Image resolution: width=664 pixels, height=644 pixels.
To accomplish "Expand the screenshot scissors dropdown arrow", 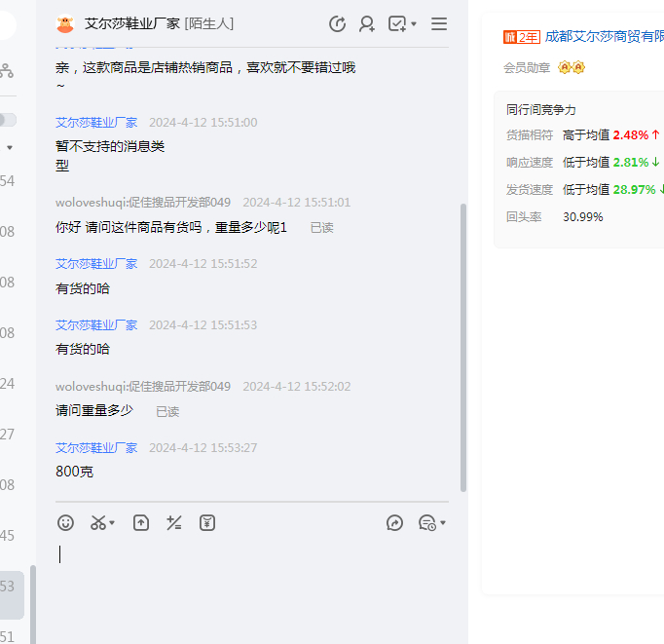I will pyautogui.click(x=112, y=523).
